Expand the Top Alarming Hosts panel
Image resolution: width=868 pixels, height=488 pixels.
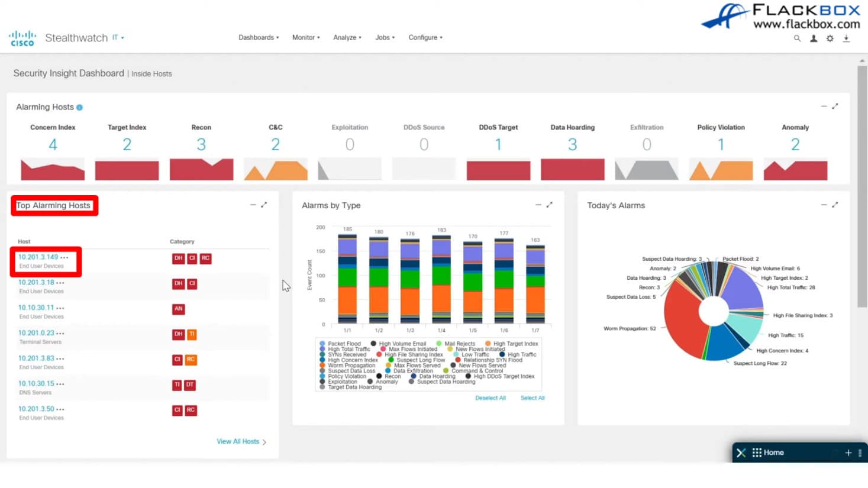tap(264, 205)
